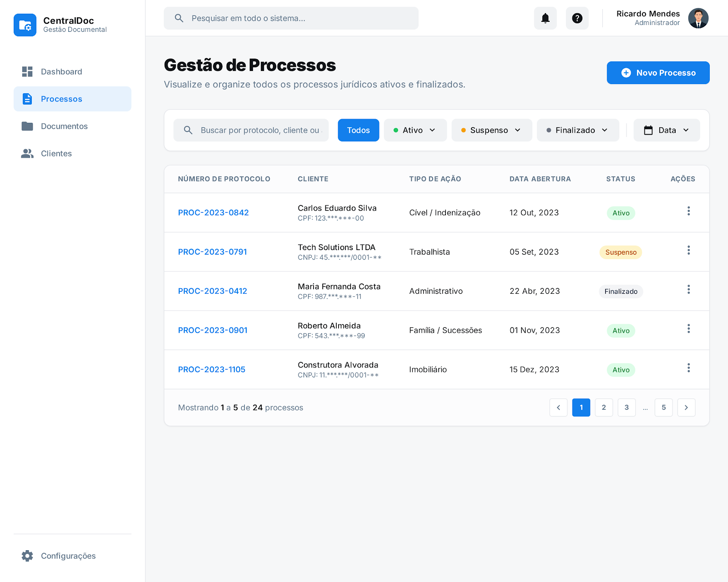Screen dimensions: 728x582
Task: Go to pagination page 3
Action: tap(627, 407)
